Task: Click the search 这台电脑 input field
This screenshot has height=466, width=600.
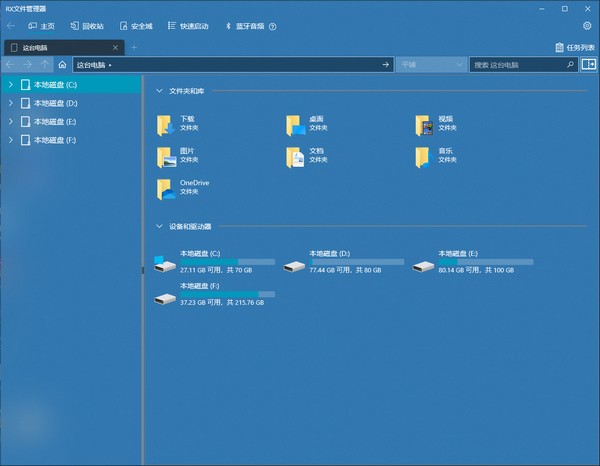Action: 518,65
